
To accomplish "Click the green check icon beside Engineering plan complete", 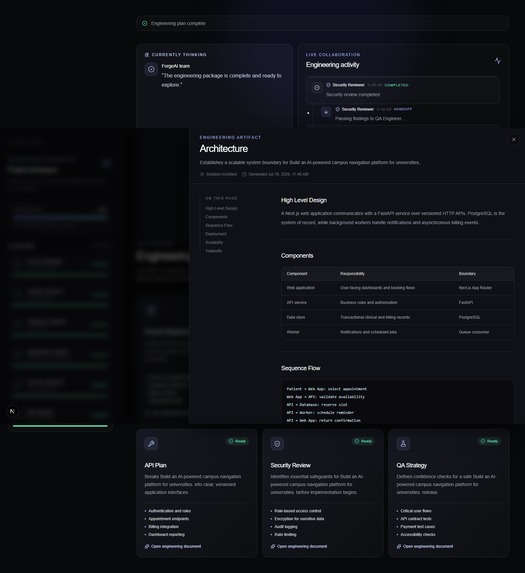I will (145, 23).
